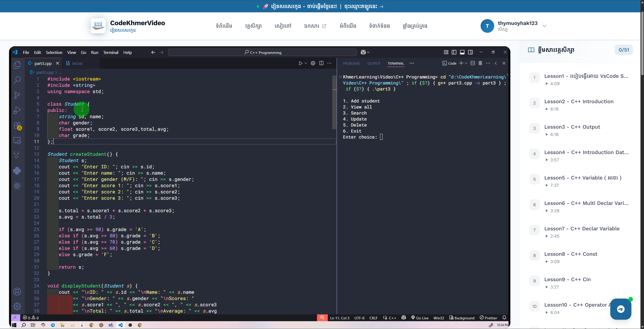Click the remote window icon in the status bar
The image size is (644, 329).
tap(15, 318)
